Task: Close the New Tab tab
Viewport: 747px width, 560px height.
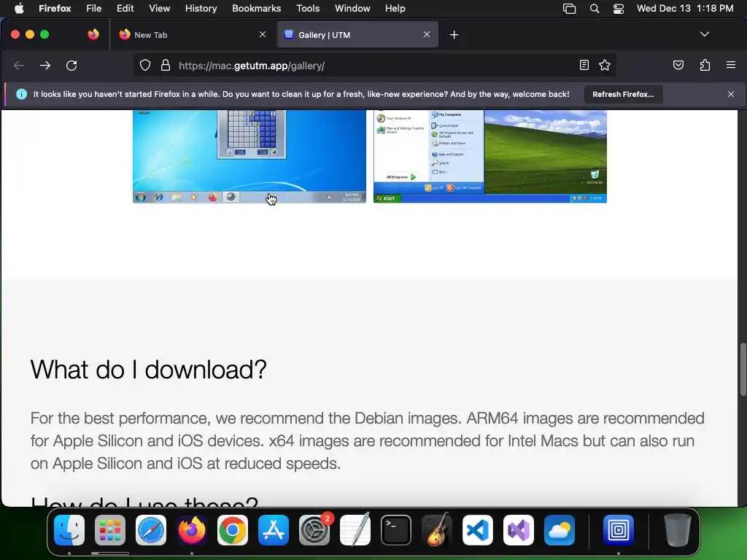Action: pyautogui.click(x=263, y=34)
